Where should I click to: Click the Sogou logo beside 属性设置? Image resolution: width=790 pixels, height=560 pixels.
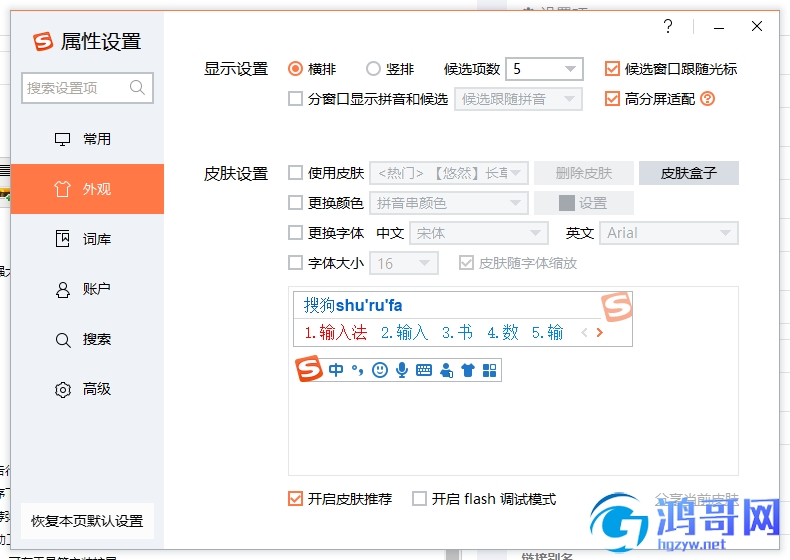[43, 41]
